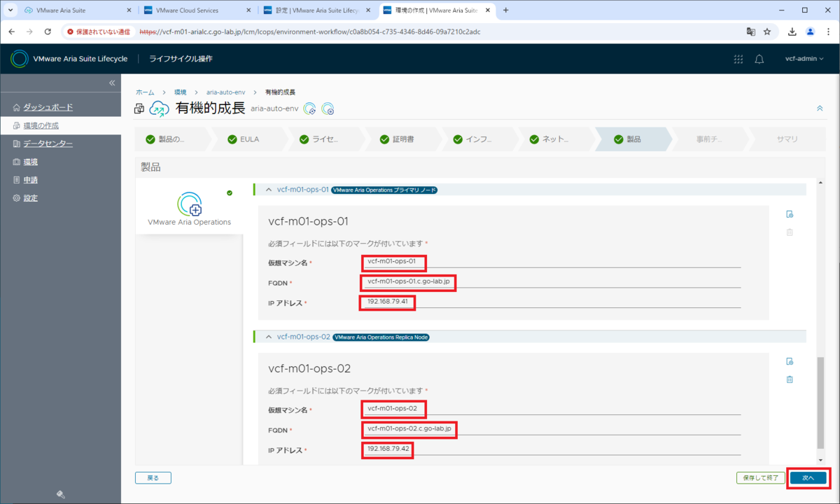Image resolution: width=840 pixels, height=504 pixels.
Task: Go to ネット... wizard step
Action: click(x=556, y=139)
